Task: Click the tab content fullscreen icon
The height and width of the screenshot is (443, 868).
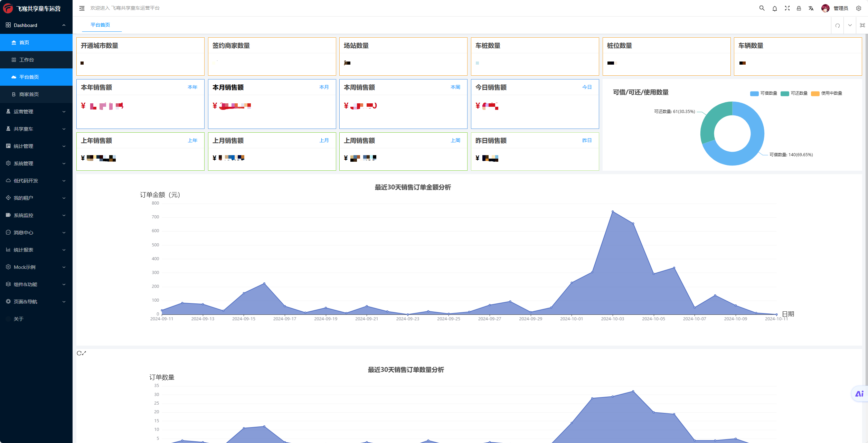Action: 862,25
